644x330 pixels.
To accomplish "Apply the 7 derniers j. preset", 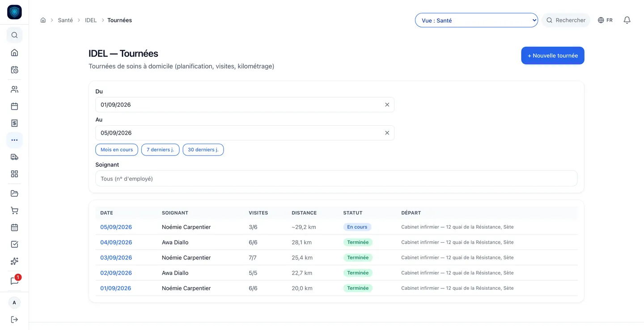I will tap(160, 150).
